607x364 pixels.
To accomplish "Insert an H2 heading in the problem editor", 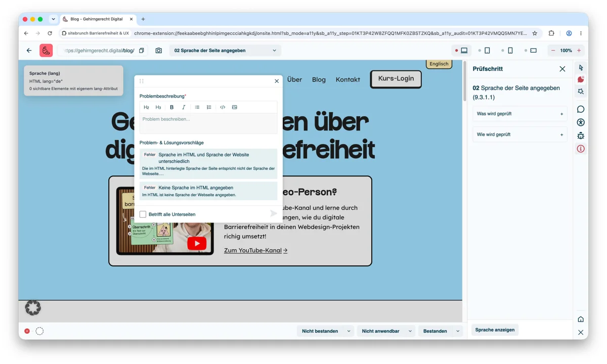I will [146, 107].
